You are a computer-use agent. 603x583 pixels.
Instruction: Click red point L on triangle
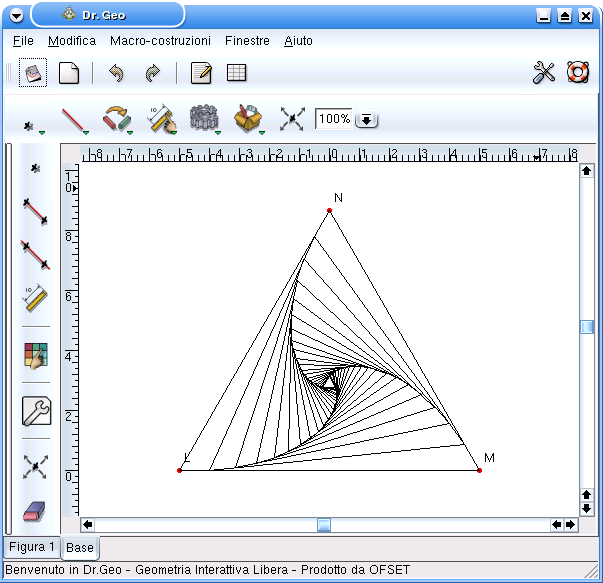[179, 470]
